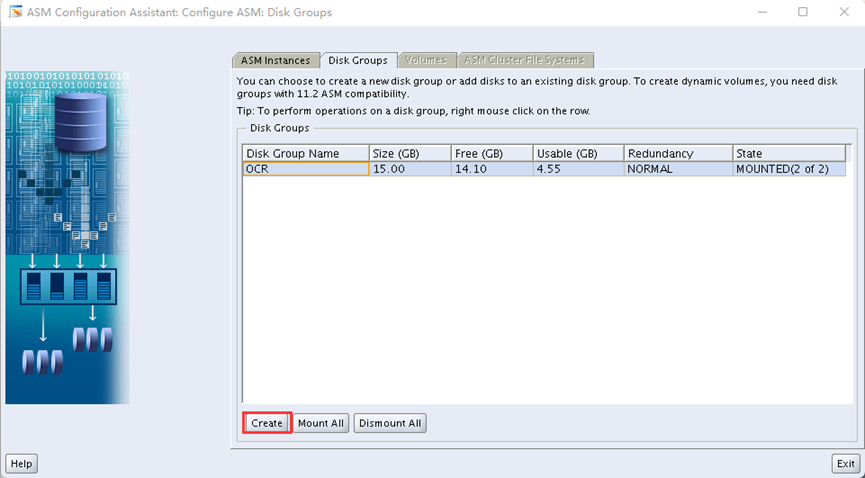Open the Volumes tab
The height and width of the screenshot is (478, 865).
(x=426, y=60)
